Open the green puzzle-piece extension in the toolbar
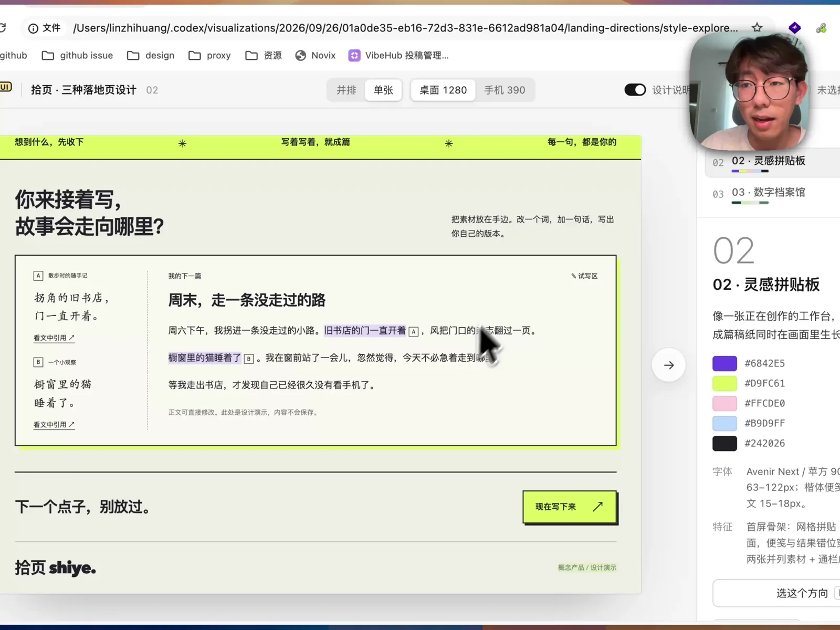 click(x=822, y=28)
